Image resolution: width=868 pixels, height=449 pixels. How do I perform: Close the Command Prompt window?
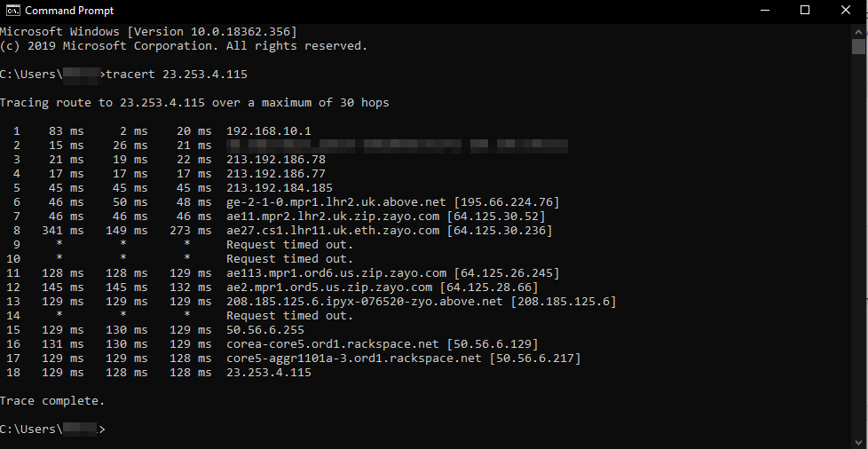click(x=846, y=11)
